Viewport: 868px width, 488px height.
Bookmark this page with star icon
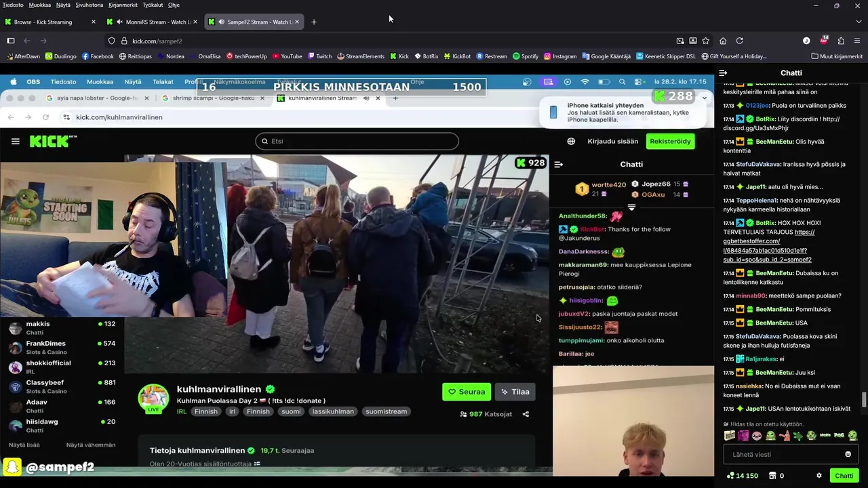706,41
